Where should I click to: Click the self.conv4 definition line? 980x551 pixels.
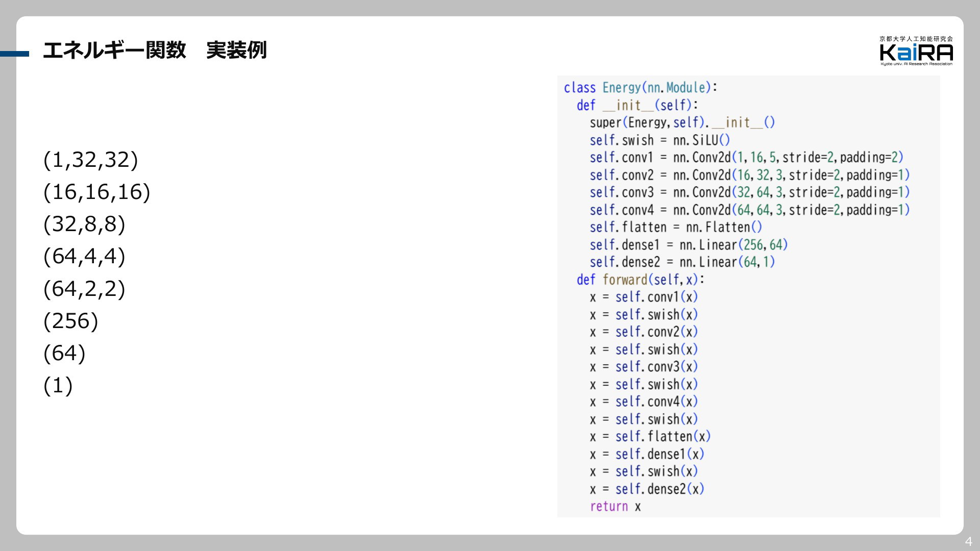tap(750, 210)
